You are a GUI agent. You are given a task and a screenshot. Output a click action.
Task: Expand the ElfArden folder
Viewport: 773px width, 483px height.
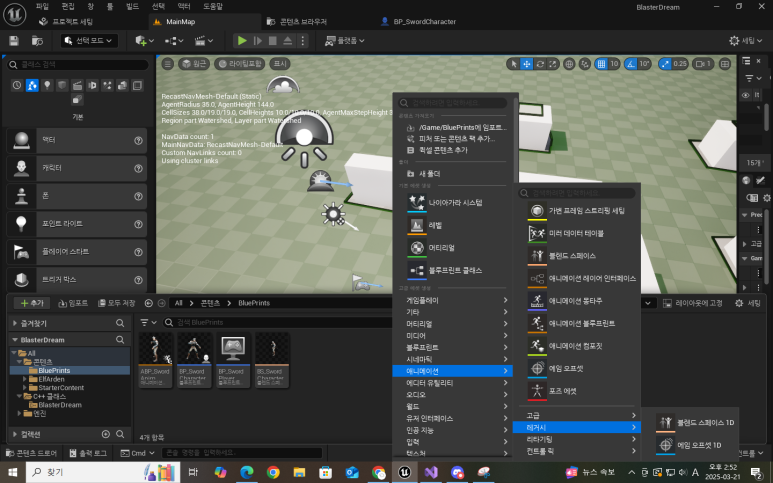coord(25,379)
